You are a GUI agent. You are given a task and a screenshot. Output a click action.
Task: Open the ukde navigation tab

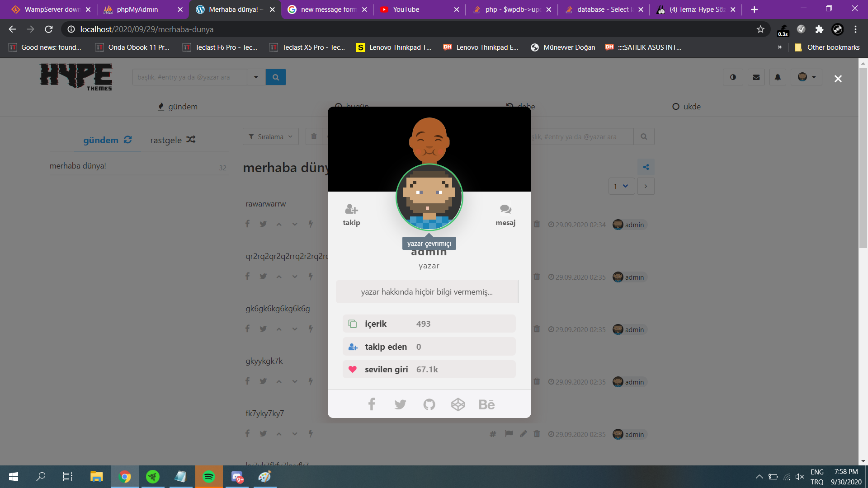[686, 107]
